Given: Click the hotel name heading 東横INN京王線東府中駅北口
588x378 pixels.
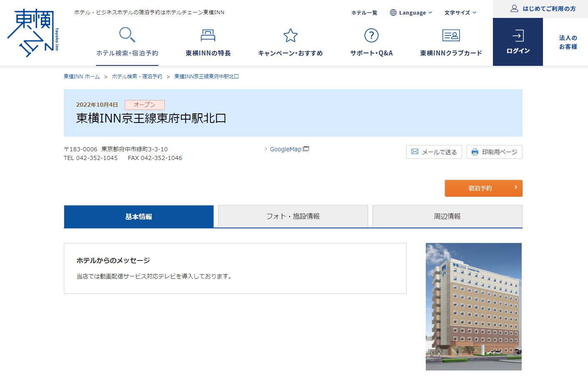Looking at the screenshot, I should [x=151, y=118].
